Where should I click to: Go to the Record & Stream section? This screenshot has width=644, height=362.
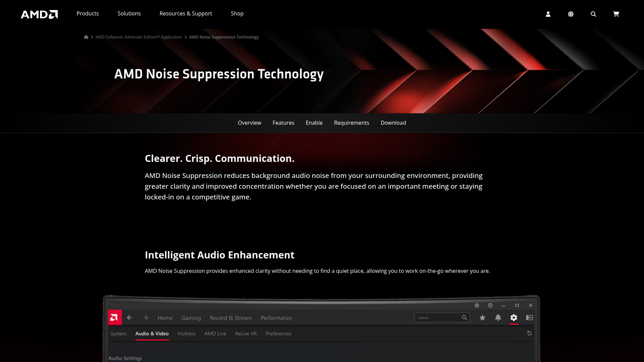230,318
